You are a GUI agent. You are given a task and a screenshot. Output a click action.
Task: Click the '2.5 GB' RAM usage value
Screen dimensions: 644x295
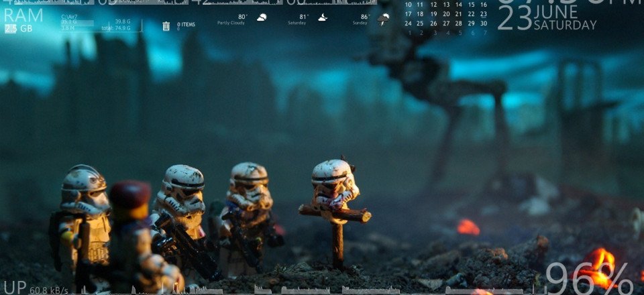(x=19, y=29)
